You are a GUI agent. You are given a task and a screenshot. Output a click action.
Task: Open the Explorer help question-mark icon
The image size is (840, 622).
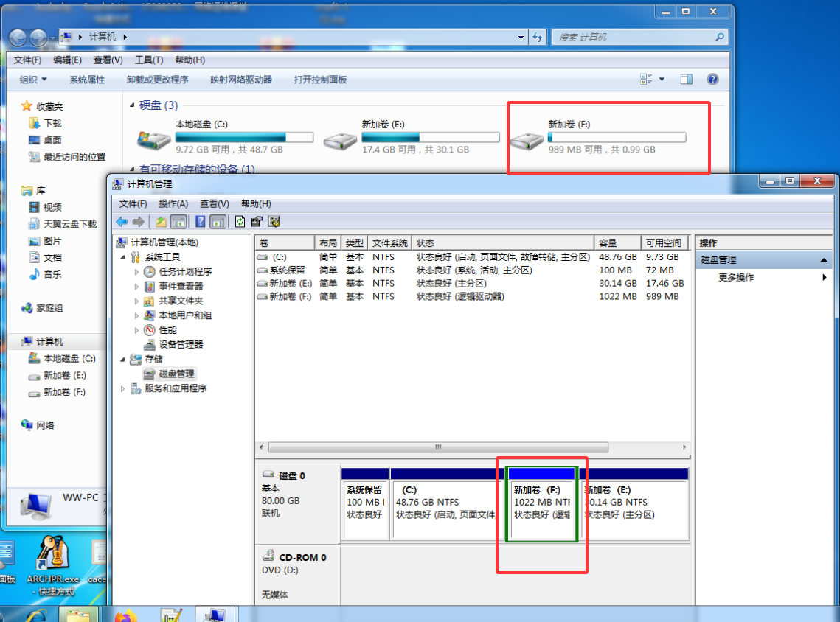click(712, 80)
